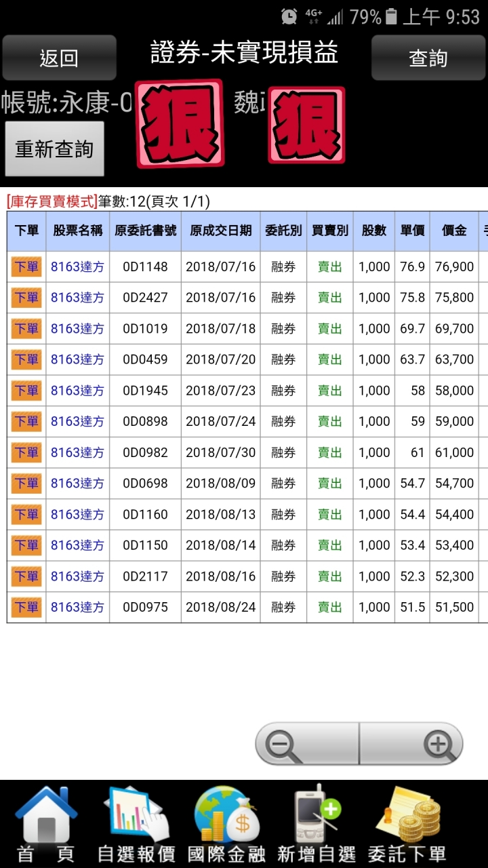488x868 pixels.
Task: Tap 下單 for order 0D0698
Action: pyautogui.click(x=26, y=484)
